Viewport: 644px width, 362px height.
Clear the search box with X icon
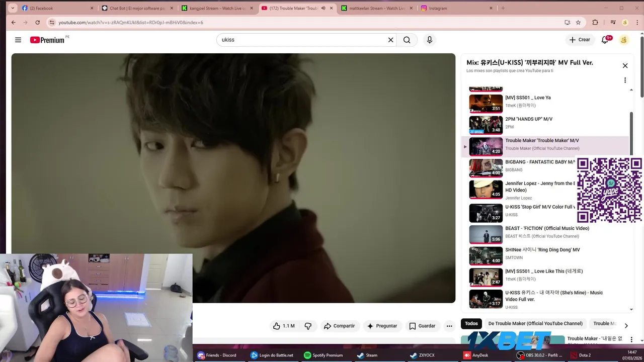(x=390, y=40)
